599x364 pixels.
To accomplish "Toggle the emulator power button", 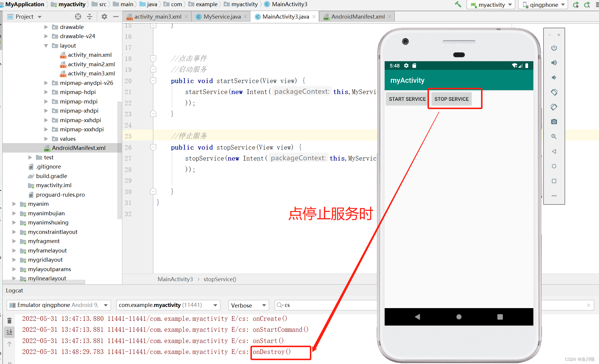I will click(x=554, y=48).
